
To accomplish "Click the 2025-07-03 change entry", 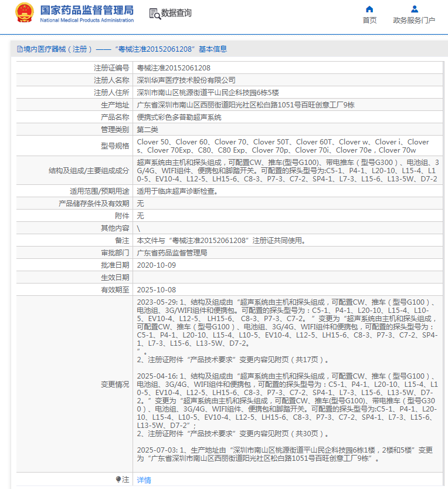I will click(x=285, y=454).
